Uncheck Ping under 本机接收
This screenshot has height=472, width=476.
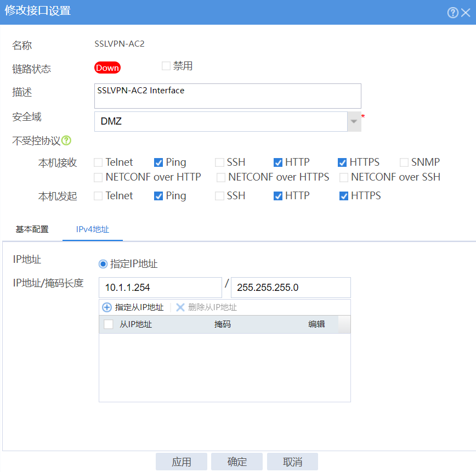click(158, 162)
